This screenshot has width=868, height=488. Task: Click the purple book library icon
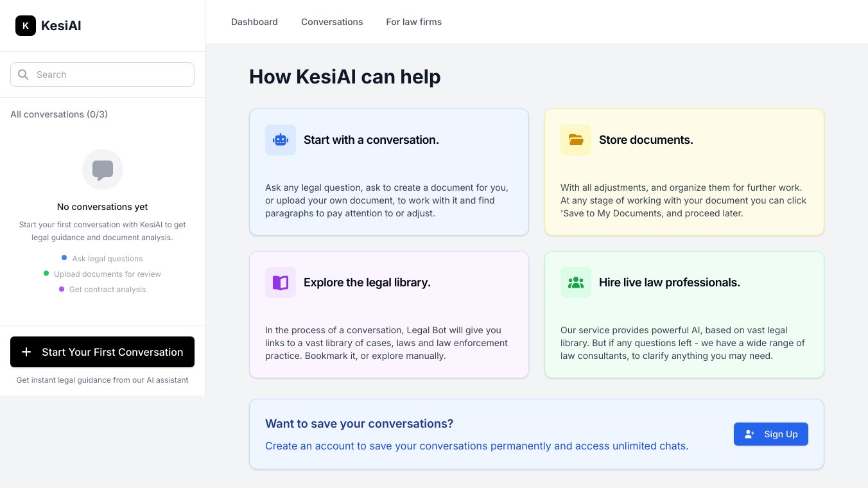coord(281,283)
